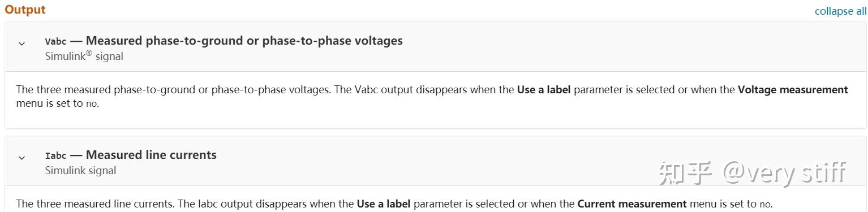
Task: Collapse the Iabc section chevron
Action: coord(22,158)
